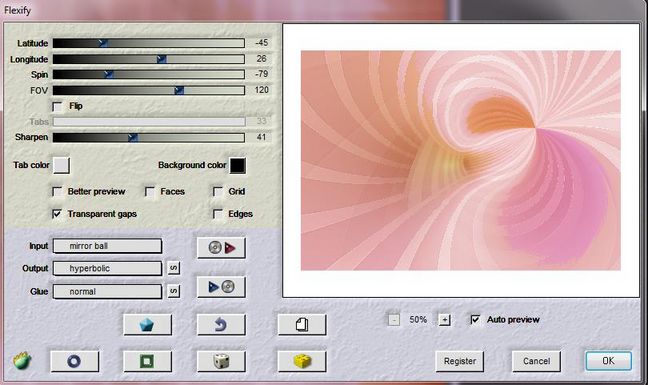Image resolution: width=648 pixels, height=385 pixels.
Task: Click the dice randomize button
Action: point(221,361)
